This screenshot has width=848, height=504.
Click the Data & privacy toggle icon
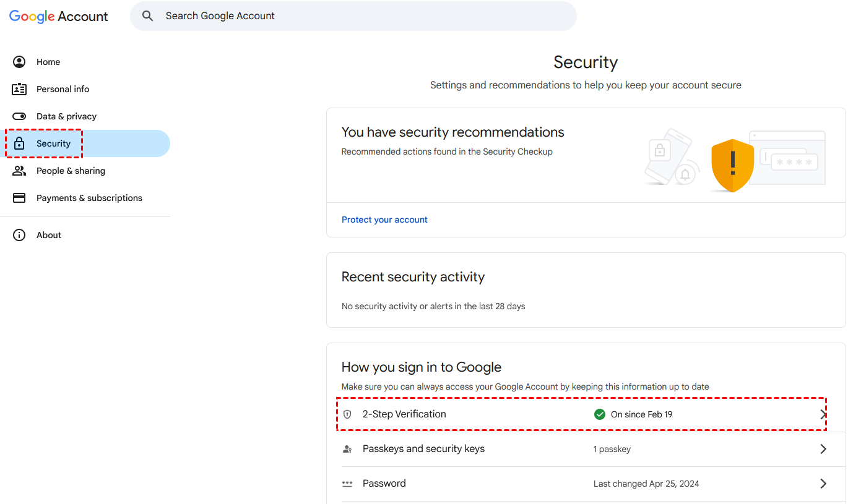pyautogui.click(x=19, y=116)
